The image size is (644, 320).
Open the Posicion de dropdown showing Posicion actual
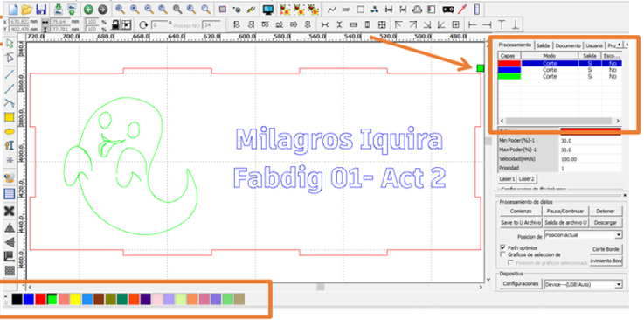[583, 235]
